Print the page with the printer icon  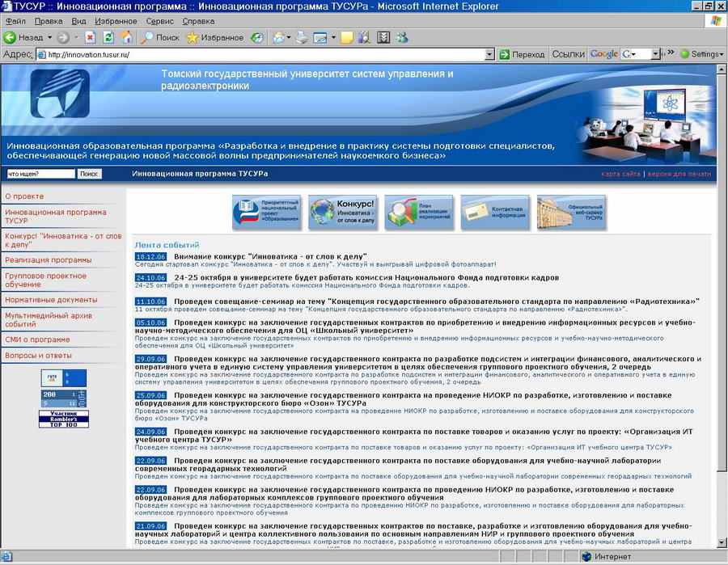point(302,37)
